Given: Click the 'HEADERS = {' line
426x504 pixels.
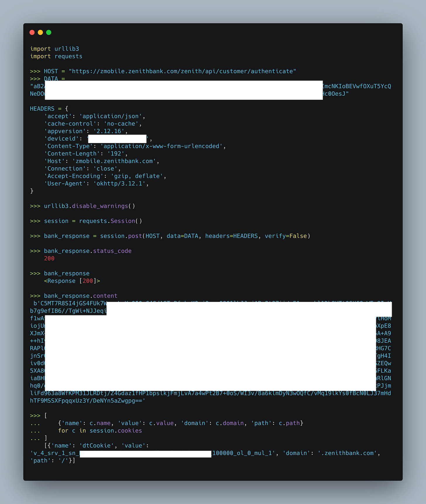Looking at the screenshot, I should pos(49,109).
